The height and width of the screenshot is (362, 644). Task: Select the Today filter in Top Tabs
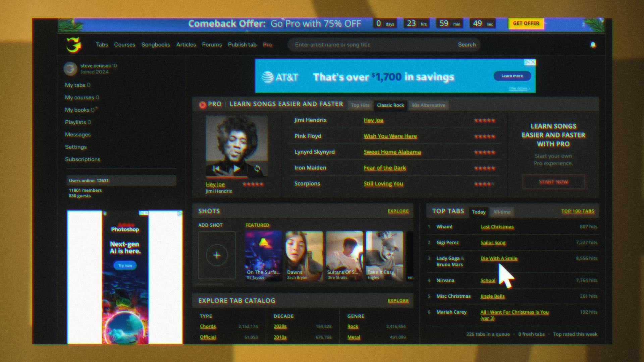pyautogui.click(x=478, y=212)
